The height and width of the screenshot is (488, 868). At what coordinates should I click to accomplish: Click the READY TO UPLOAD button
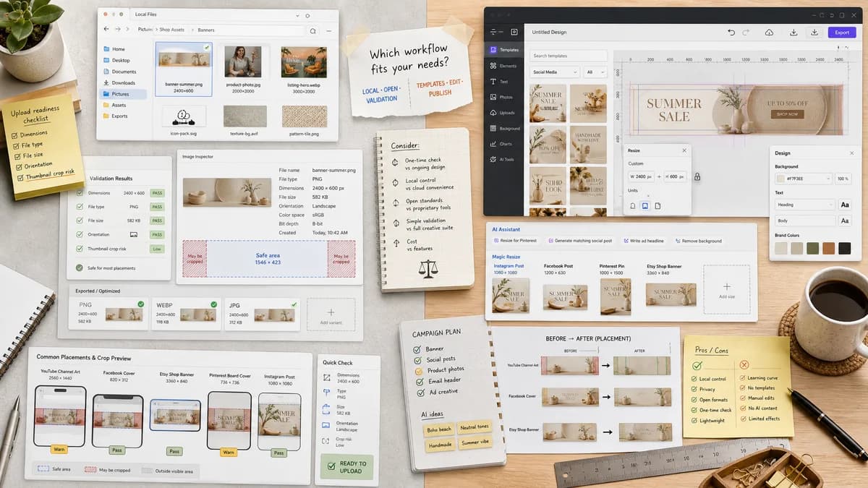coord(347,467)
